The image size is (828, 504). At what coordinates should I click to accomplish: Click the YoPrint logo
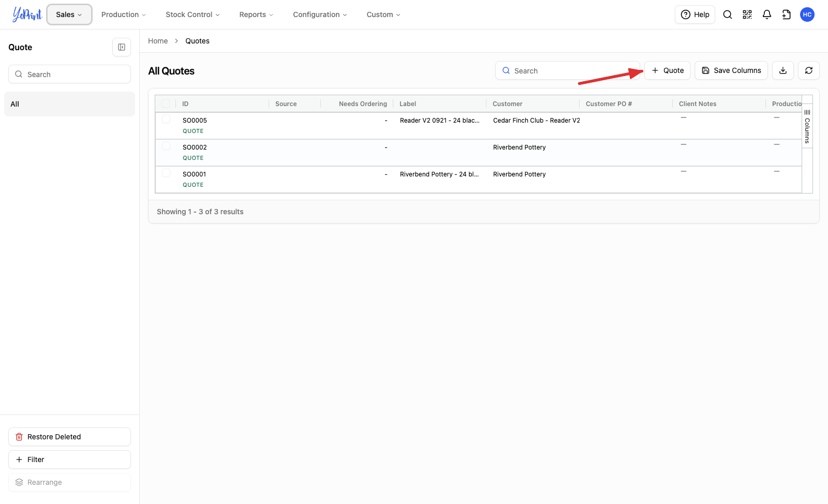[x=27, y=14]
